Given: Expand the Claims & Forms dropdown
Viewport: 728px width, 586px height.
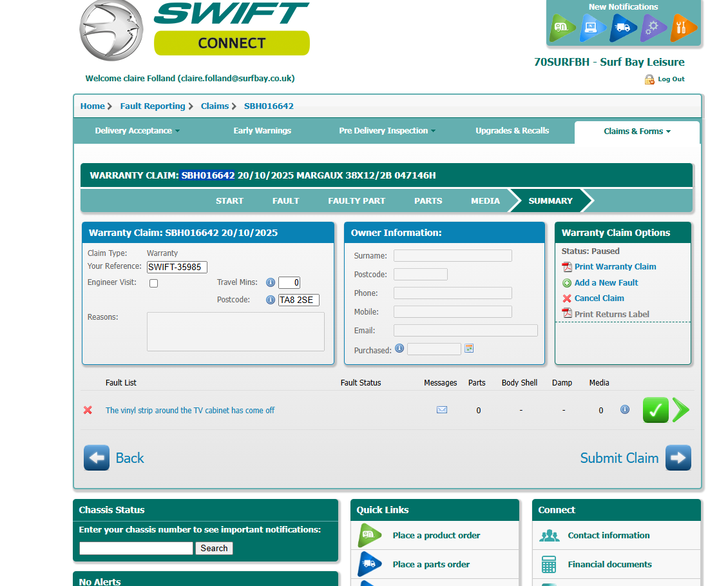Looking at the screenshot, I should pyautogui.click(x=637, y=132).
